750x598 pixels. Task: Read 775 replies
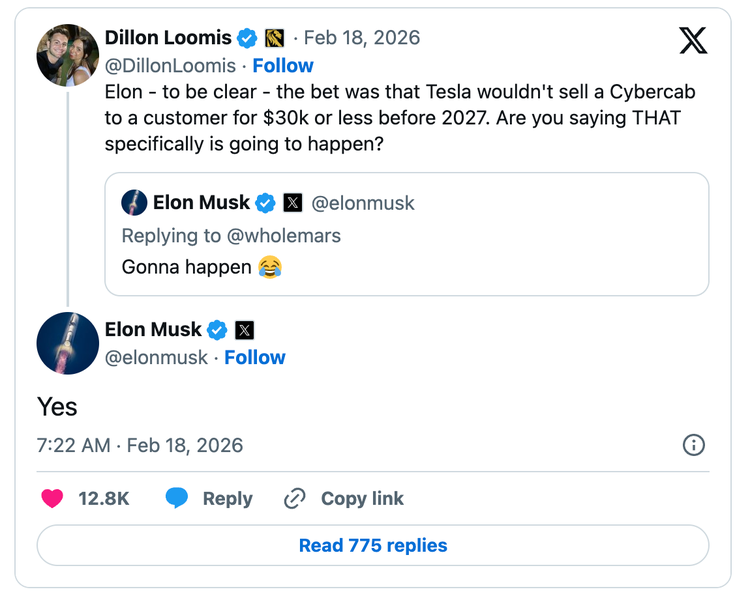pyautogui.click(x=373, y=546)
